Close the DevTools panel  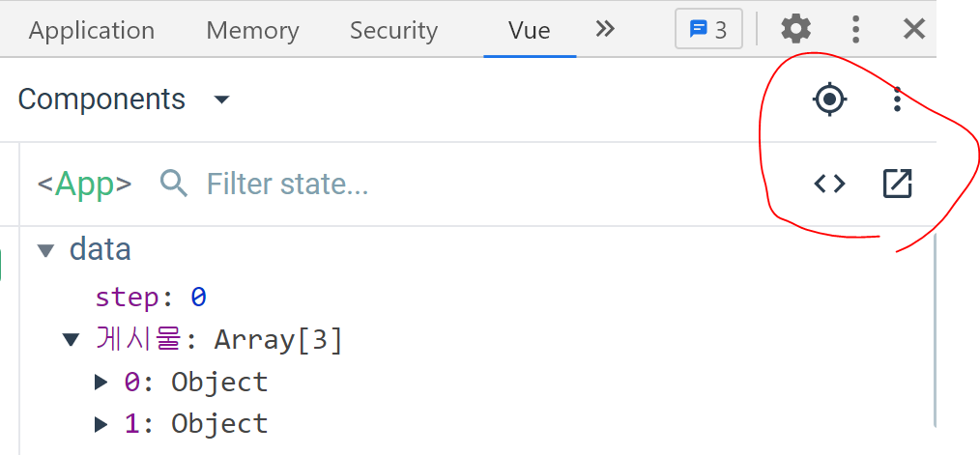click(913, 29)
